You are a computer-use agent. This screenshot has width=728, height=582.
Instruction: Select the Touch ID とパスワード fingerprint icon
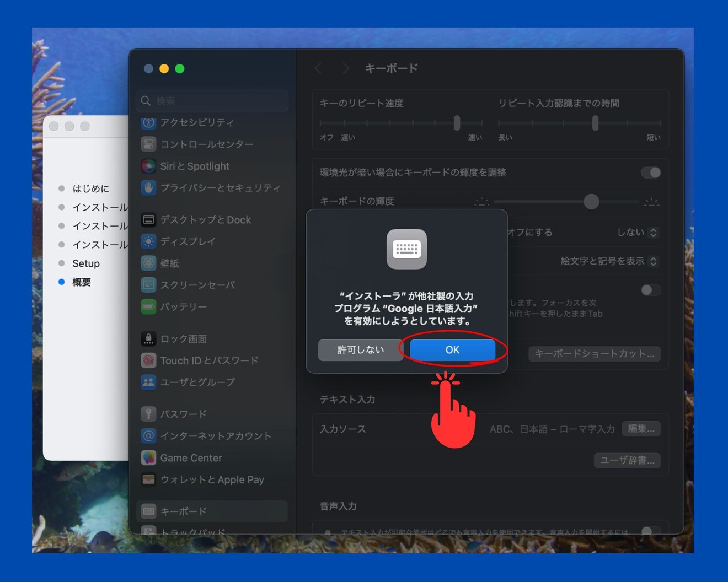(148, 360)
